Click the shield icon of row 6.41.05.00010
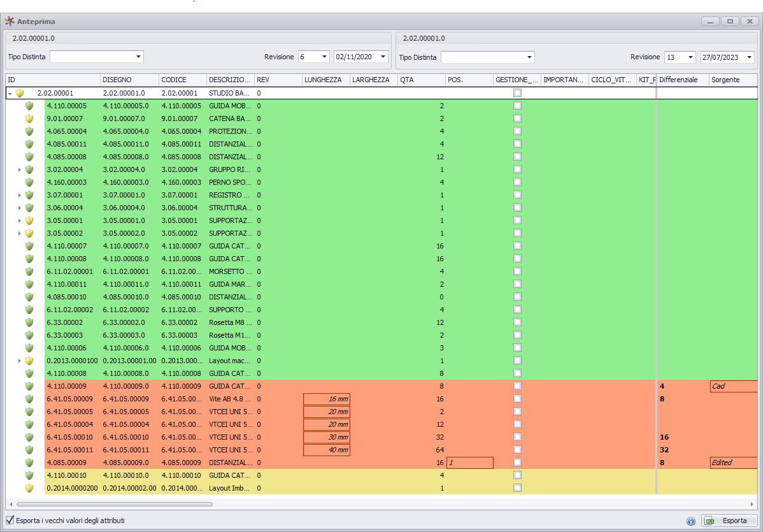Screen dimensions: 763x532 click(29, 437)
